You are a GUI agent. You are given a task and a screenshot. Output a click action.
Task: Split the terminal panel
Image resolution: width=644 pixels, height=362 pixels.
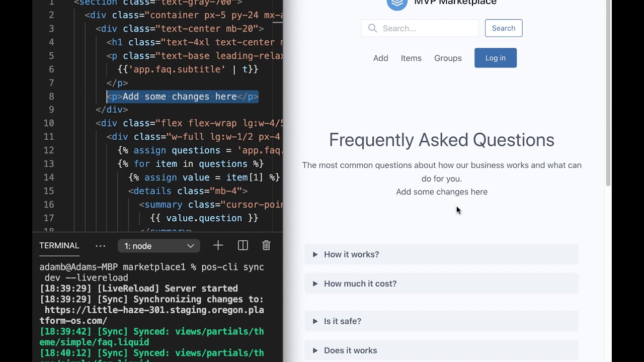click(243, 245)
